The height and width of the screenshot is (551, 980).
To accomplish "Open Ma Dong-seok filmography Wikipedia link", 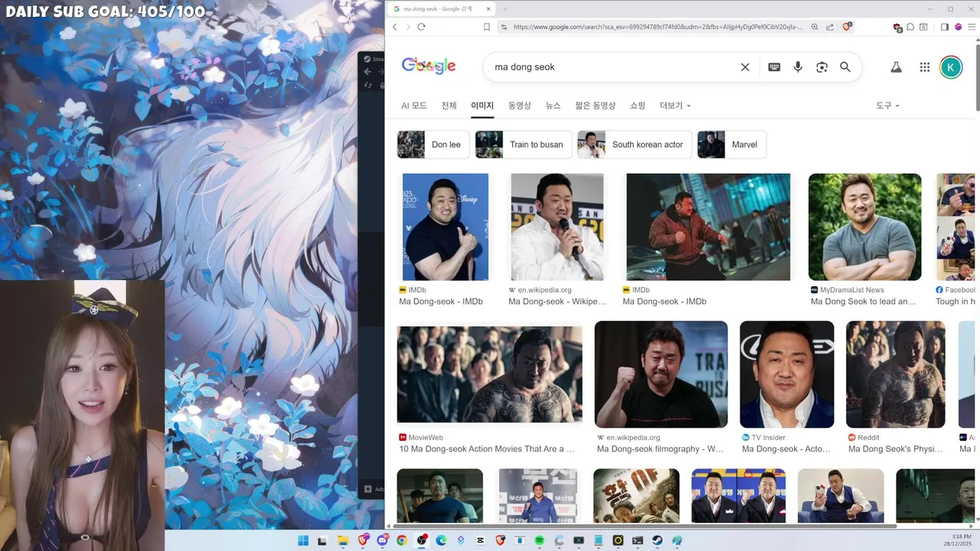I will 661,449.
